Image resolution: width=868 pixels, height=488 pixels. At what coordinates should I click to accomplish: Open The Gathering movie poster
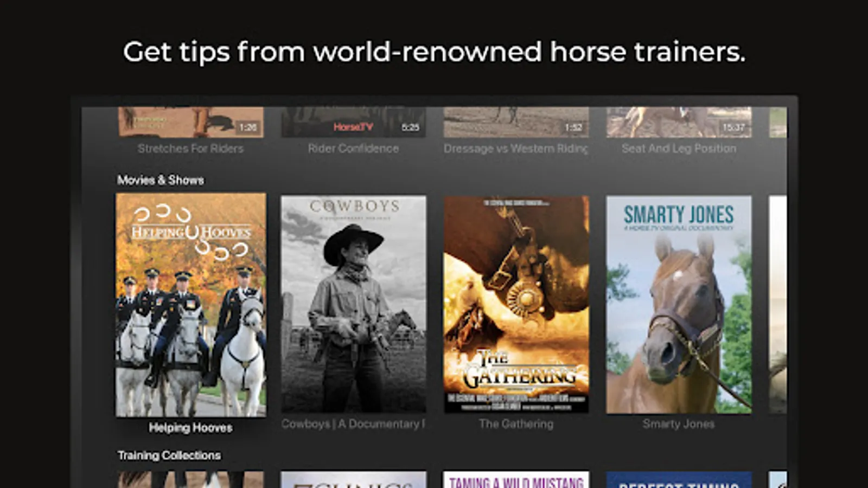coord(516,304)
